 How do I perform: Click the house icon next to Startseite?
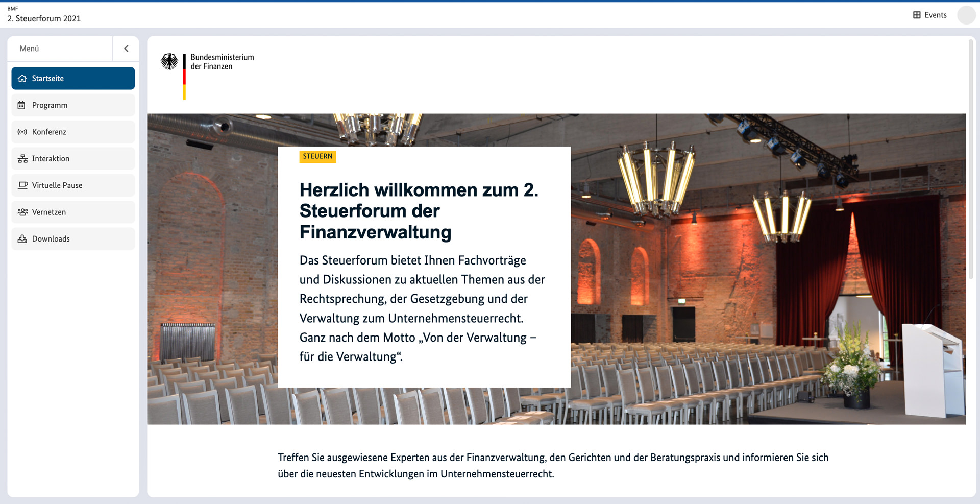pos(22,79)
